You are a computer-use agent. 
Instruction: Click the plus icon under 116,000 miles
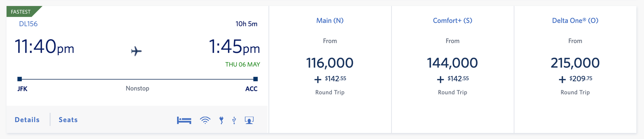(318, 80)
